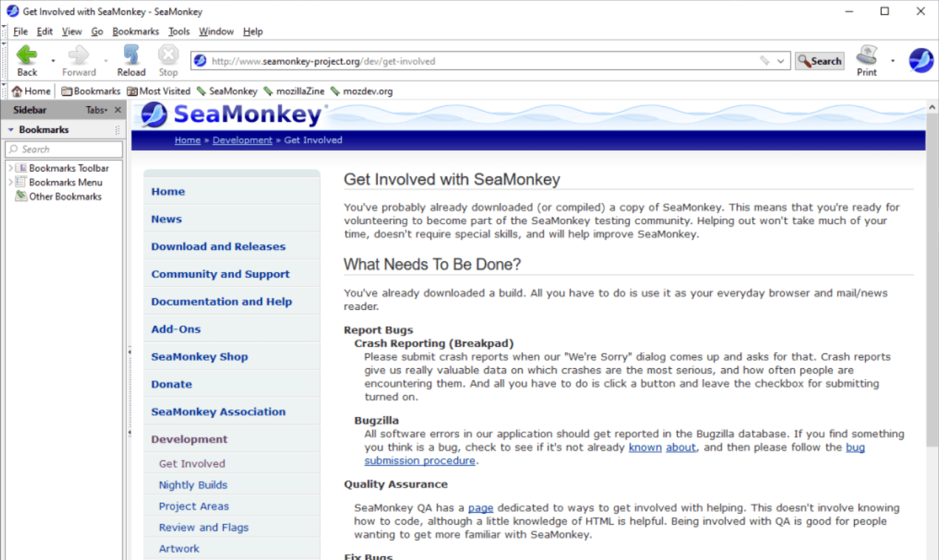This screenshot has width=939, height=560.
Task: Expand the Bookmarks Toolbar tree node
Action: pos(10,168)
